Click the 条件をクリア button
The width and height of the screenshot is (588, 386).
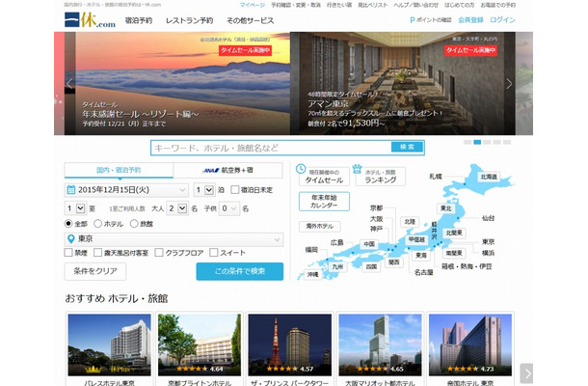[x=95, y=271]
